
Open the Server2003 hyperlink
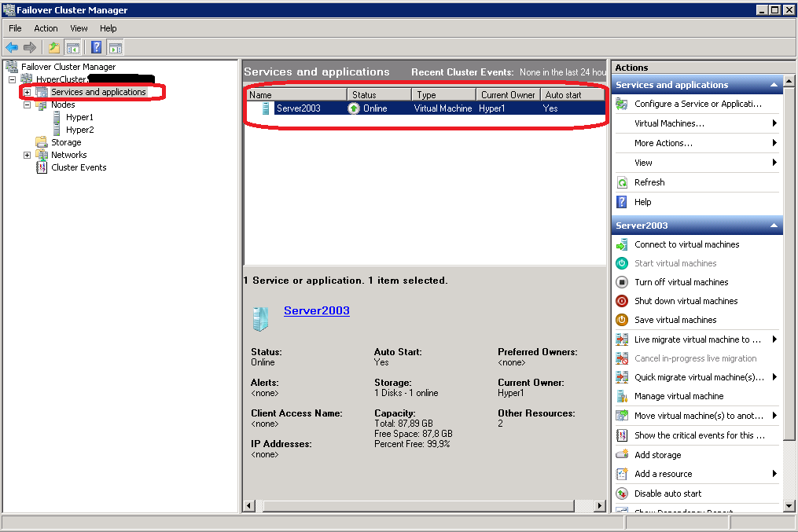click(316, 310)
